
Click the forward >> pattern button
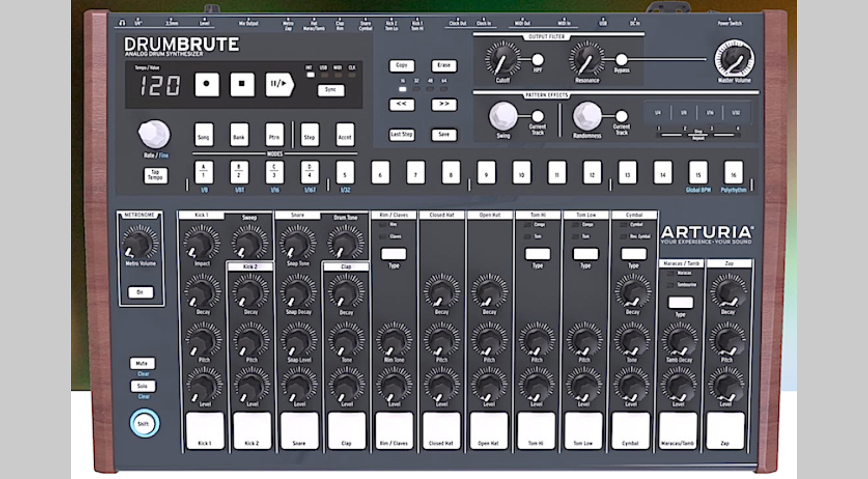[x=444, y=104]
